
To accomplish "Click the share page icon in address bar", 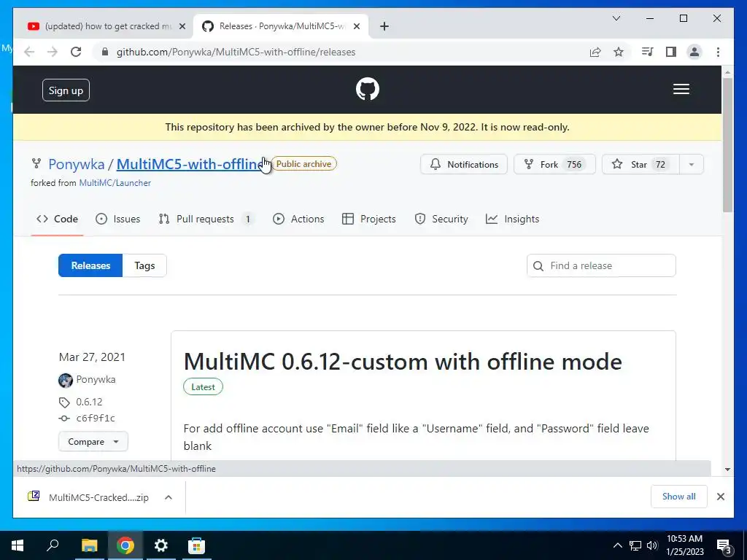I will (x=595, y=52).
